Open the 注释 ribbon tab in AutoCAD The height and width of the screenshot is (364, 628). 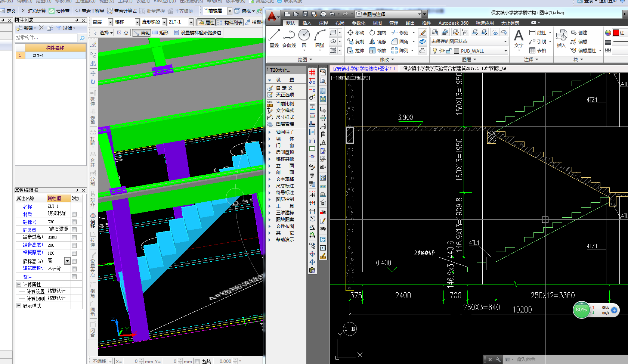(x=323, y=23)
